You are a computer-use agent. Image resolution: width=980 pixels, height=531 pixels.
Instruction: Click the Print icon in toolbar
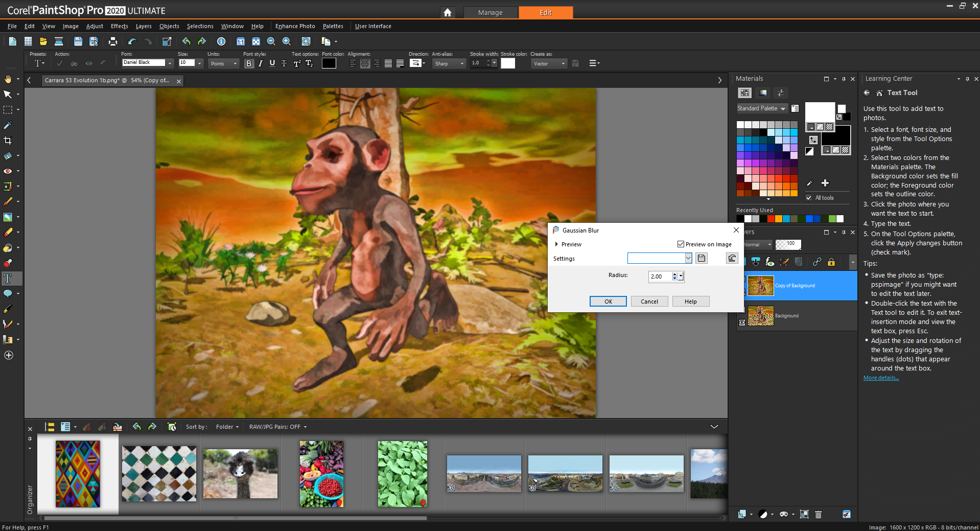[113, 41]
